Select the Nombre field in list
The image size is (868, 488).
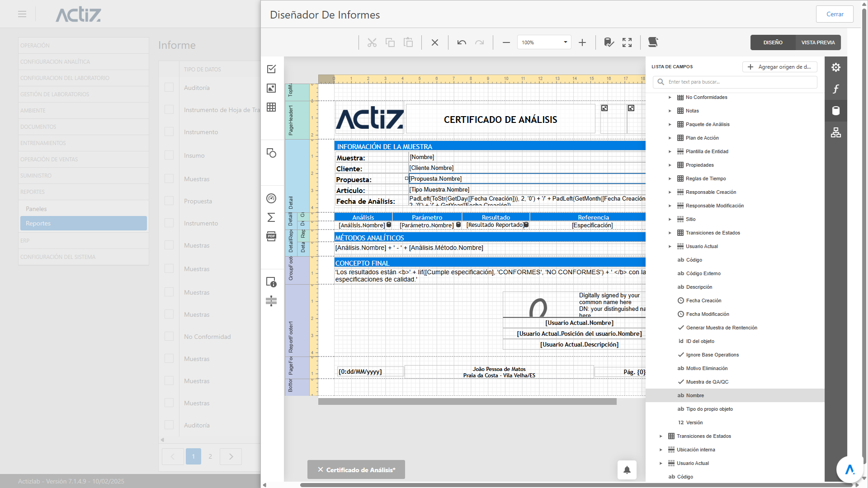735,395
